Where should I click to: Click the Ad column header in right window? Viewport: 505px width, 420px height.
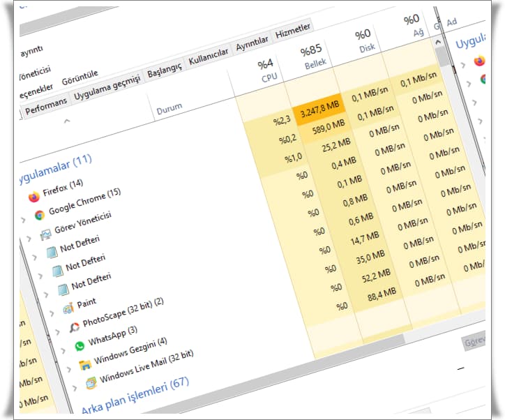coord(451,22)
